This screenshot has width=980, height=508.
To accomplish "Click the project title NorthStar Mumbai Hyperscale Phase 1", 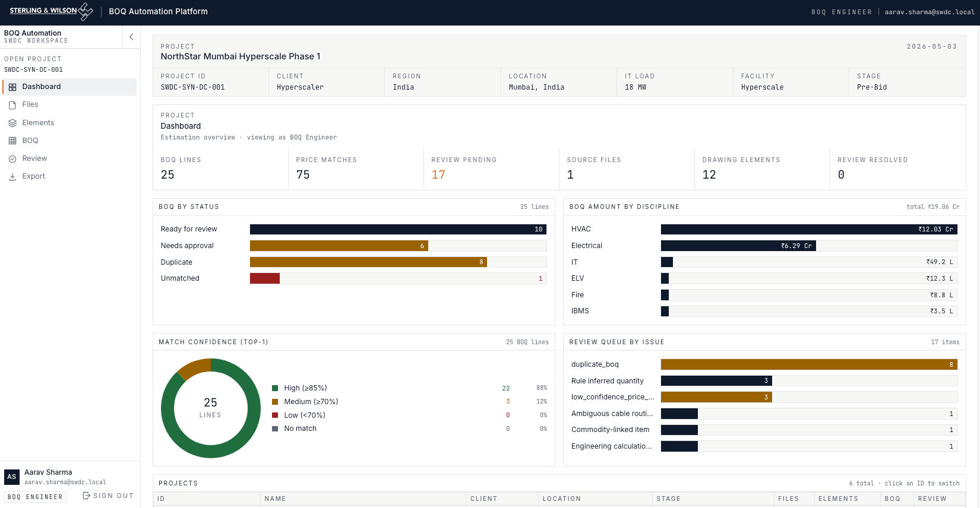I will pos(241,56).
